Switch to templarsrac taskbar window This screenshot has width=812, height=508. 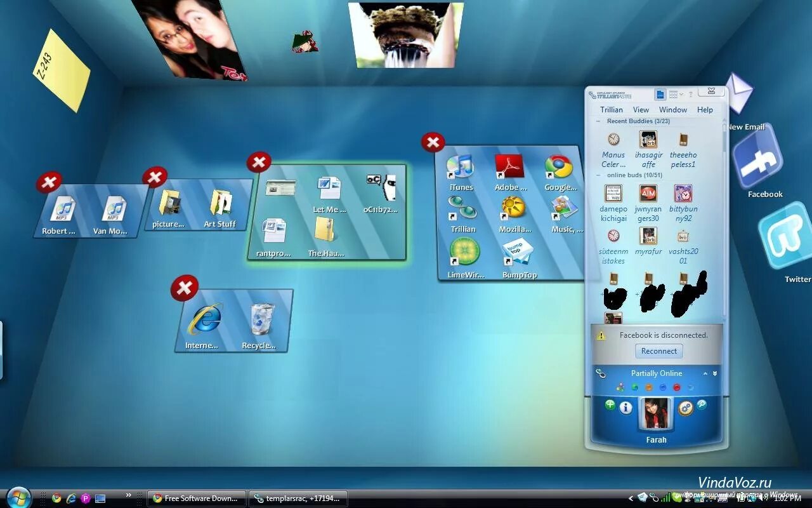(298, 498)
